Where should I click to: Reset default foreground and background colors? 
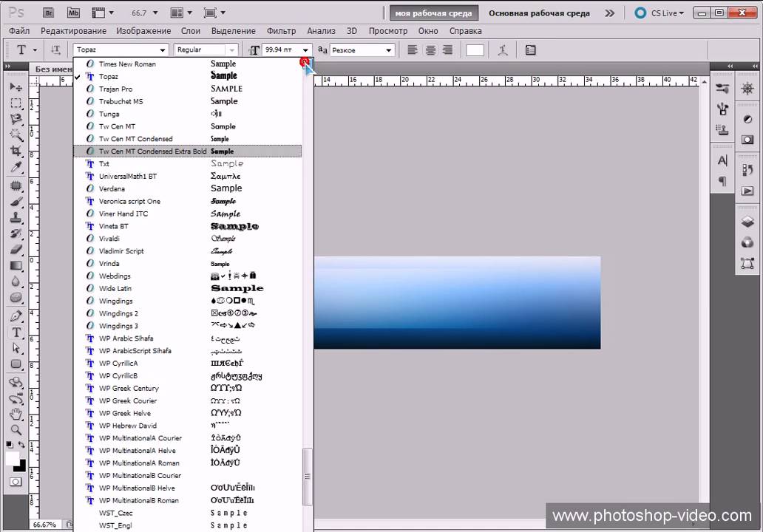tap(10, 445)
